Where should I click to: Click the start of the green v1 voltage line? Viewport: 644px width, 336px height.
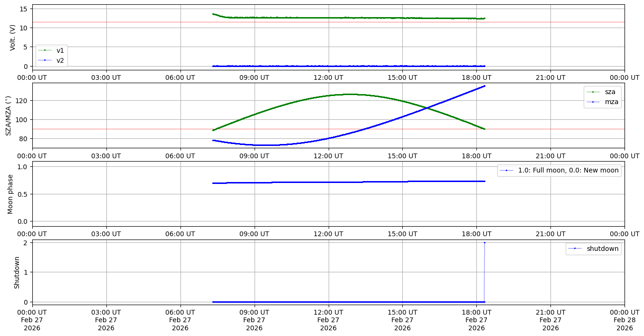pyautogui.click(x=213, y=14)
